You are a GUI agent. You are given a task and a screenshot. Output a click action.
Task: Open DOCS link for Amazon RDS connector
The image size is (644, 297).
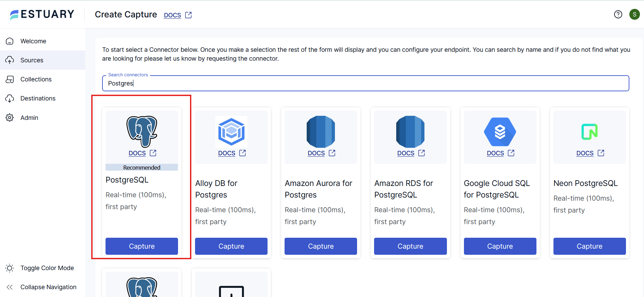click(x=406, y=153)
